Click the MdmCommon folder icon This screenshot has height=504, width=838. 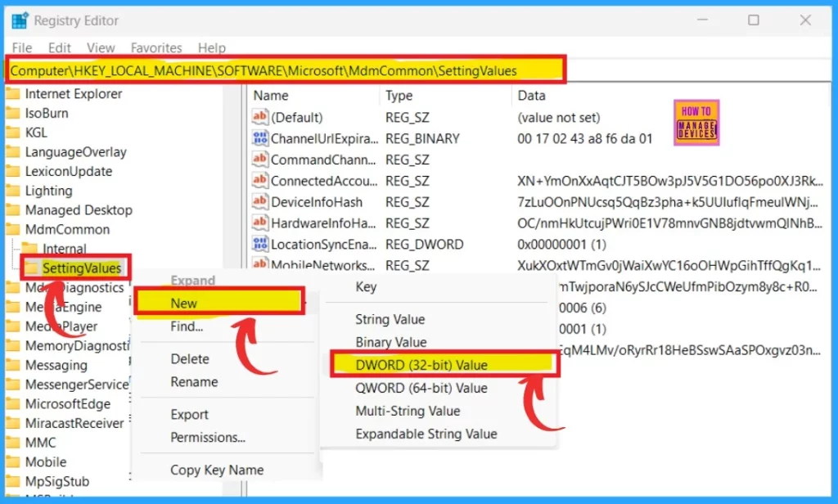[x=13, y=229]
